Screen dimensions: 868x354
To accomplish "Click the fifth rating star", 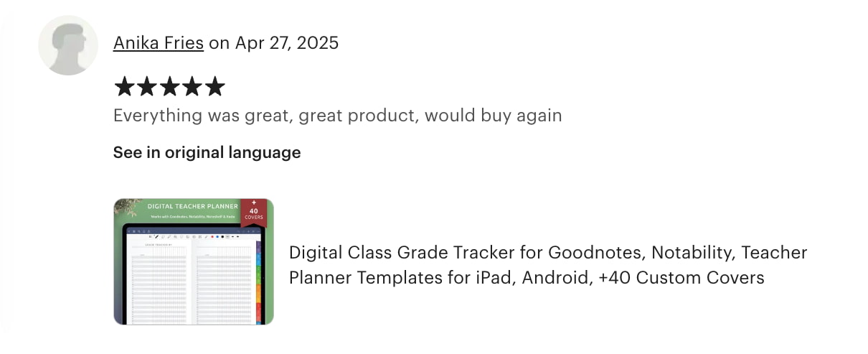I will [214, 88].
